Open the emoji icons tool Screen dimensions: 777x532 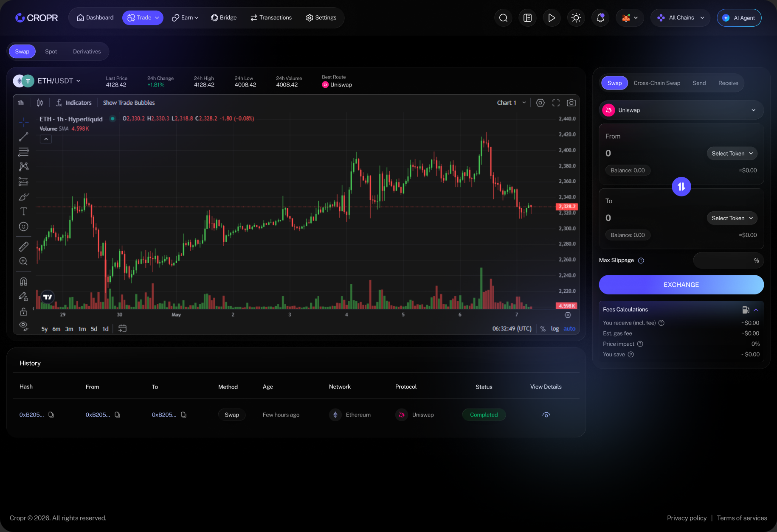24,227
